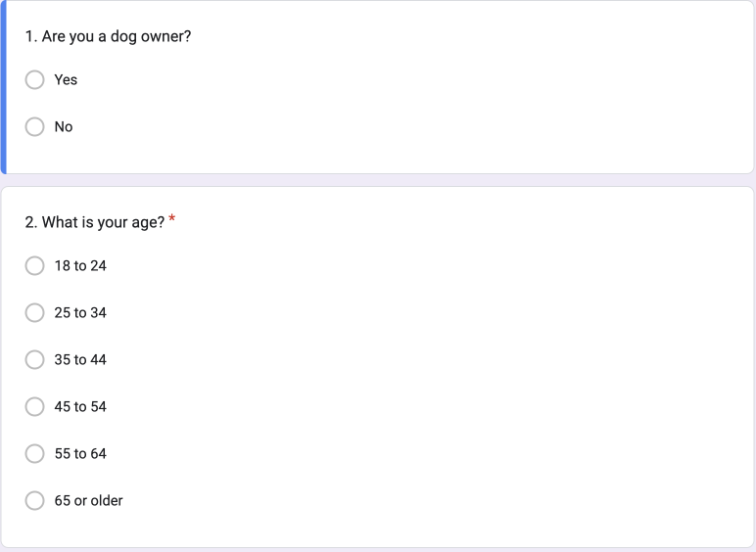Image resolution: width=756 pixels, height=552 pixels.
Task: Click the "No" answer label text
Action: click(64, 127)
